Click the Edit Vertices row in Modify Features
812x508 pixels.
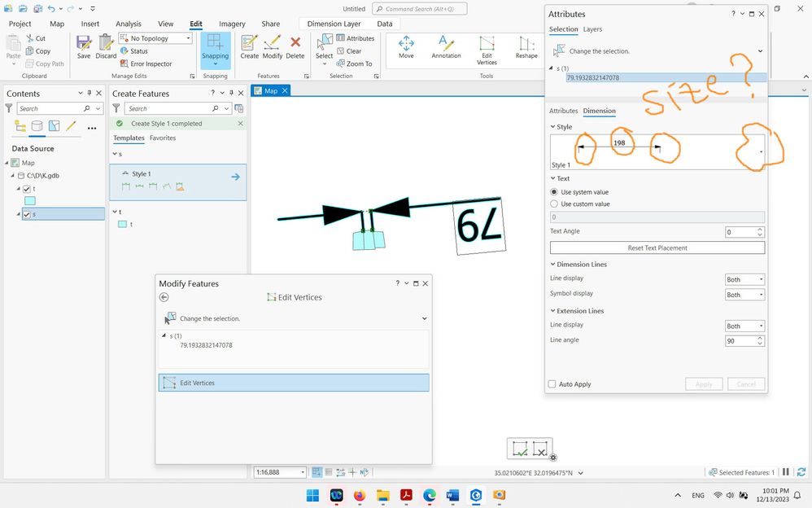pyautogui.click(x=294, y=383)
